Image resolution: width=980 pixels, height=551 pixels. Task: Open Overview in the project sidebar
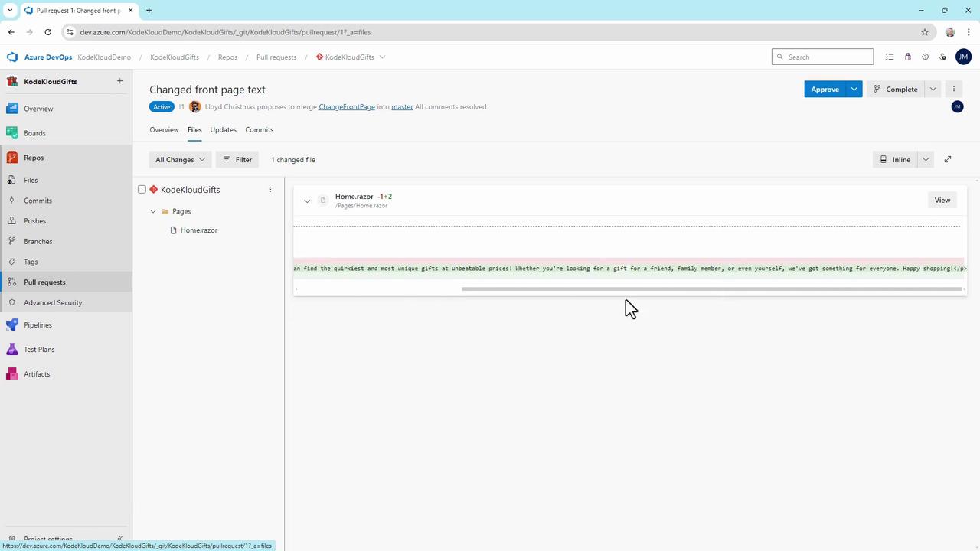pyautogui.click(x=38, y=109)
